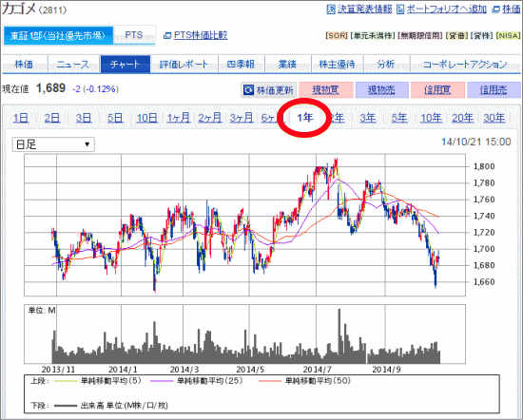
Task: Open the 評価レポート tab
Action: point(184,64)
